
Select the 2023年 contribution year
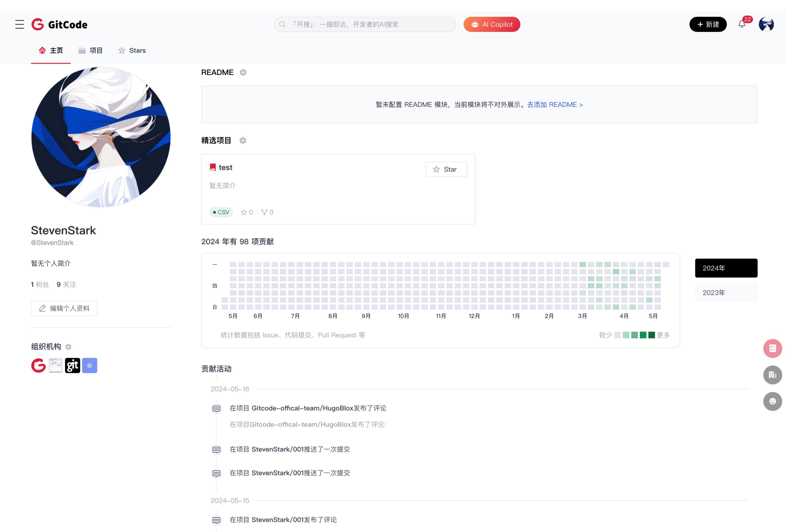[726, 293]
